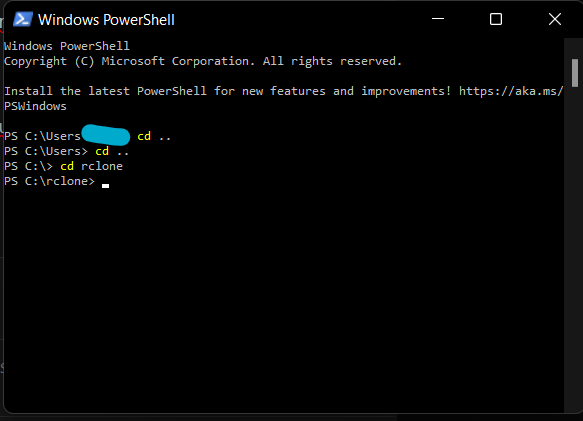583x421 pixels.
Task: Click the blinking cursor after C:\rclone>
Action: tap(106, 185)
